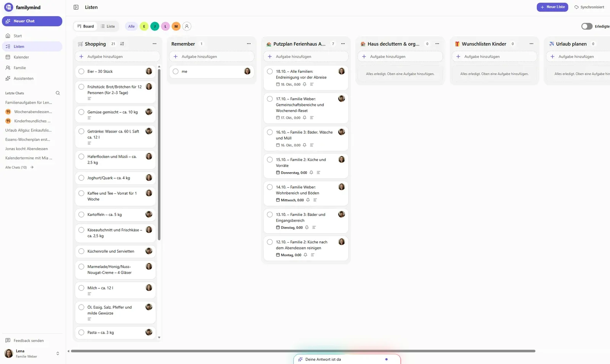
Task: Create a Neue Liste
Action: [552, 7]
